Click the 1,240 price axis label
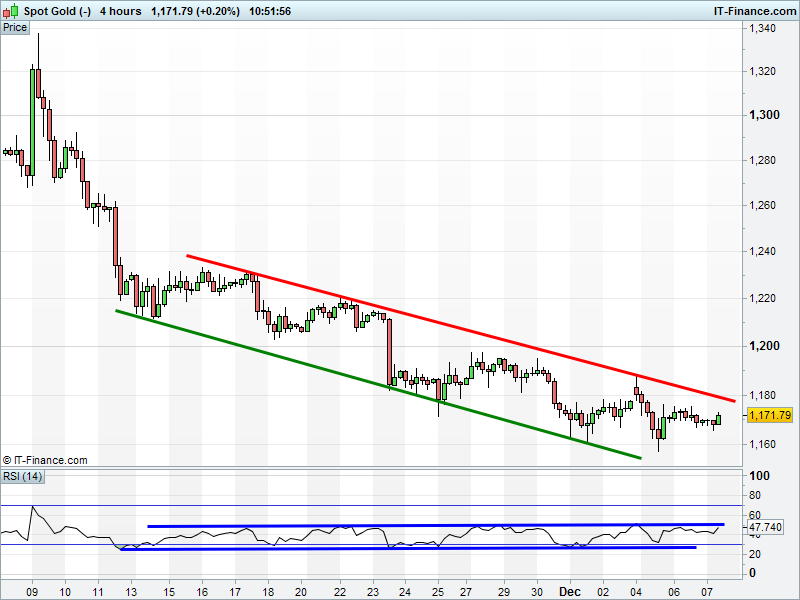Screen dimensions: 800x600 [762, 251]
